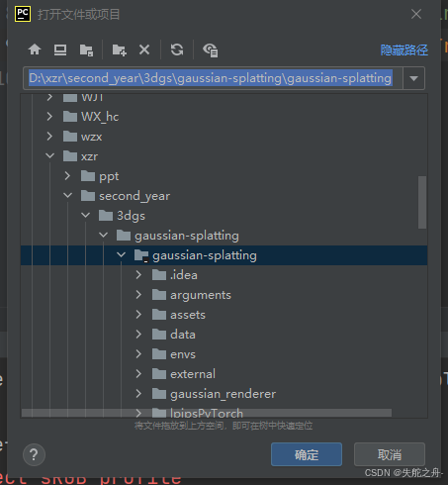Viewport: 448px width, 485px height.
Task: Expand the wzx folder
Action: click(49, 137)
